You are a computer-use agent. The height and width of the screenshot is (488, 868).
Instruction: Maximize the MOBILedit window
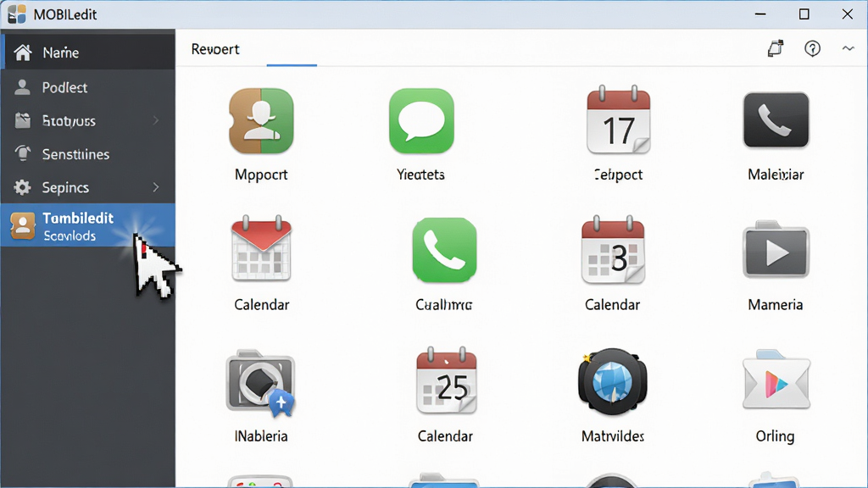pyautogui.click(x=804, y=14)
